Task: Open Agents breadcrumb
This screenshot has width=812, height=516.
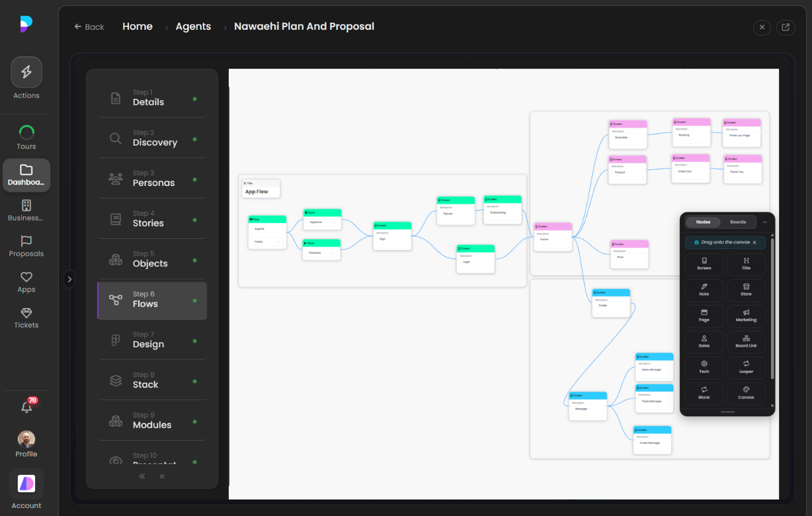Action: pos(193,26)
